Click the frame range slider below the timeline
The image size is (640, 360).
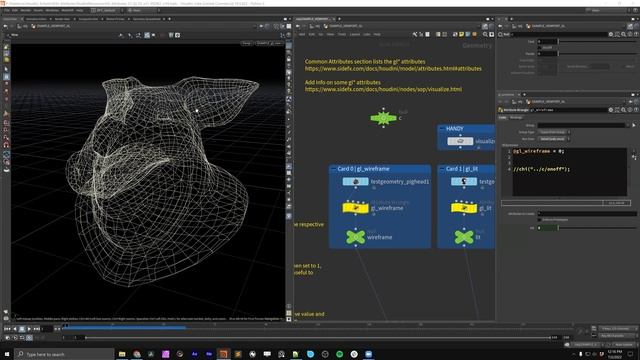(317, 338)
